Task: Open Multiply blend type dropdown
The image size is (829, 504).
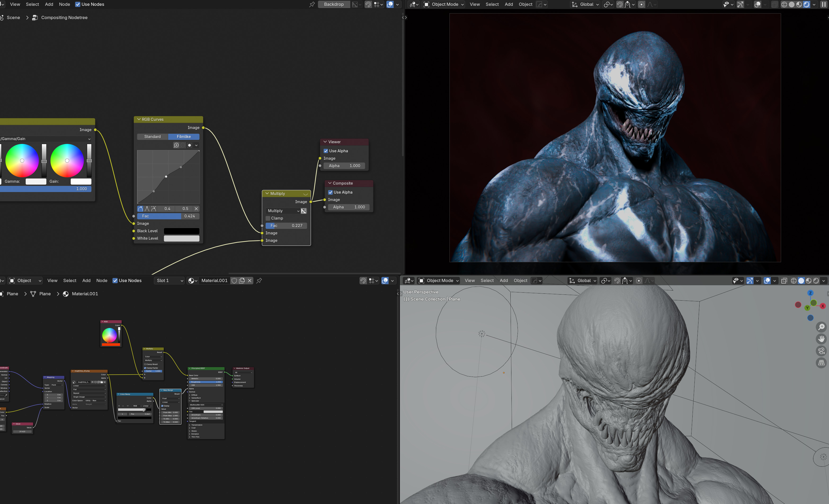Action: [x=283, y=211]
